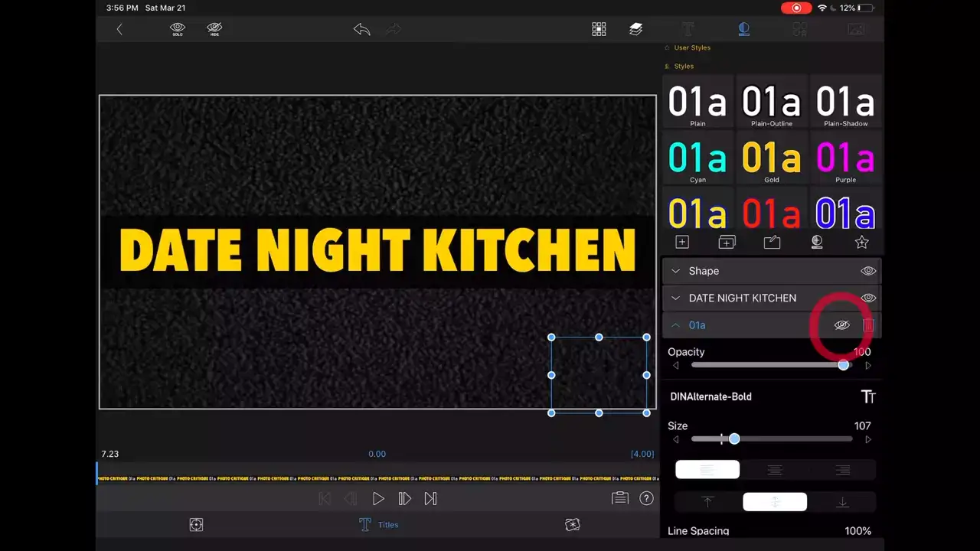980x551 pixels.
Task: Apply the Plain-Outline style preset
Action: tap(772, 102)
